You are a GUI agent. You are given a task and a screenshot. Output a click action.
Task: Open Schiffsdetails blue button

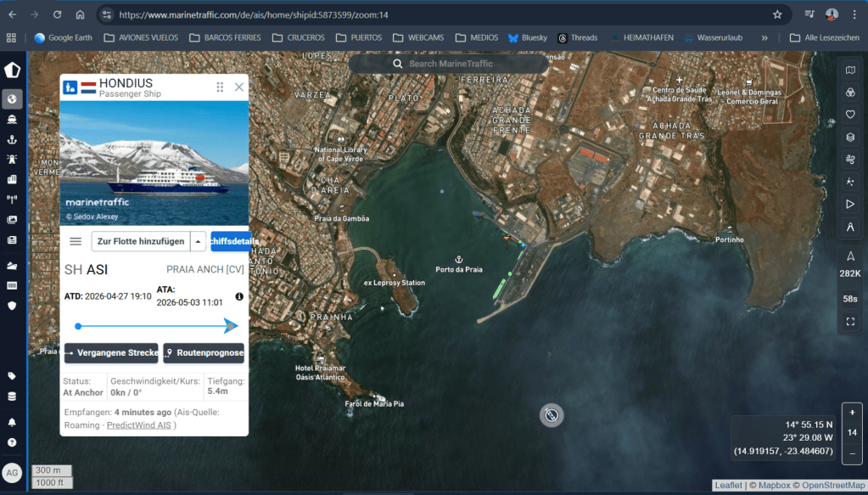coord(230,241)
